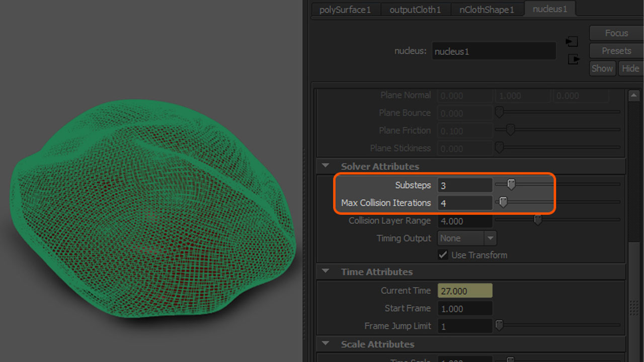Select the input connections icon beside nucleus field
This screenshot has height=362, width=644.
tap(572, 42)
